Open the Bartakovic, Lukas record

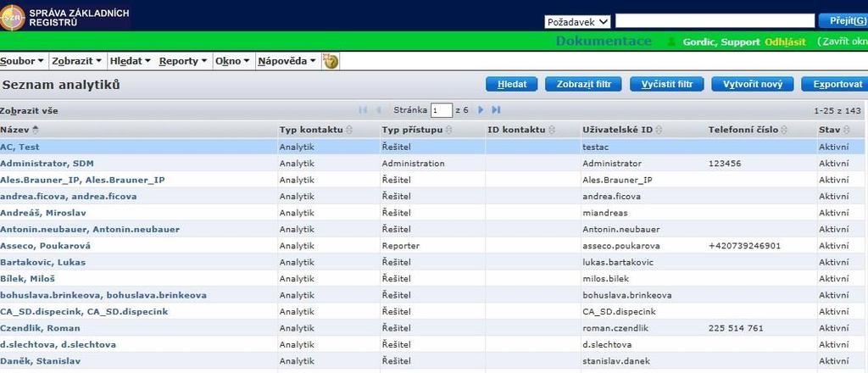42,262
